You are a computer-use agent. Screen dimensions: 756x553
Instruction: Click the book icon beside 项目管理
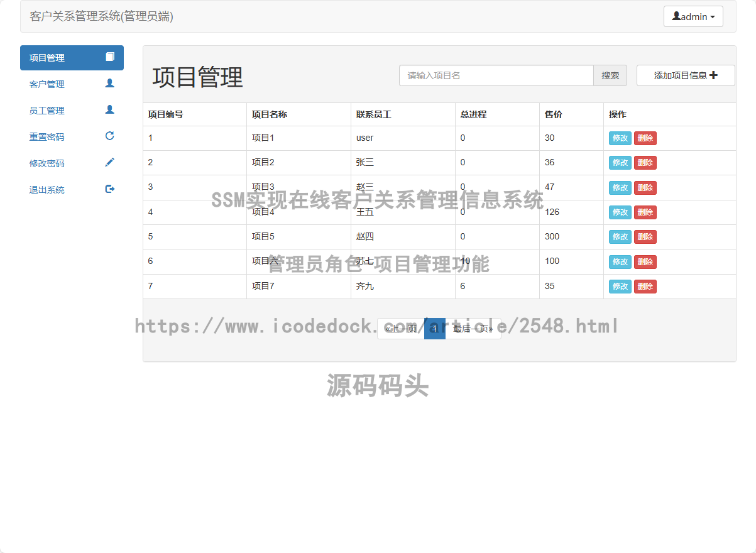coord(110,57)
